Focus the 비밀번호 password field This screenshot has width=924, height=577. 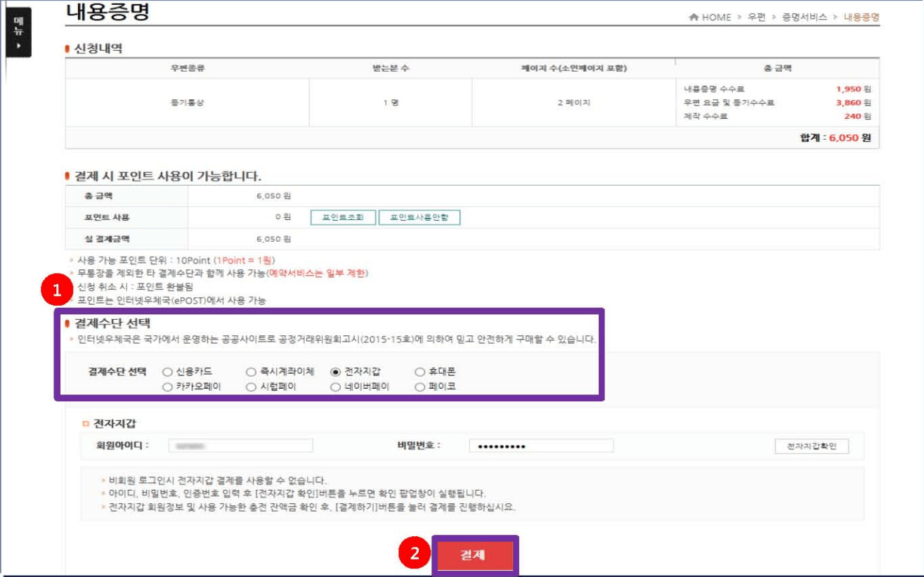pos(541,446)
